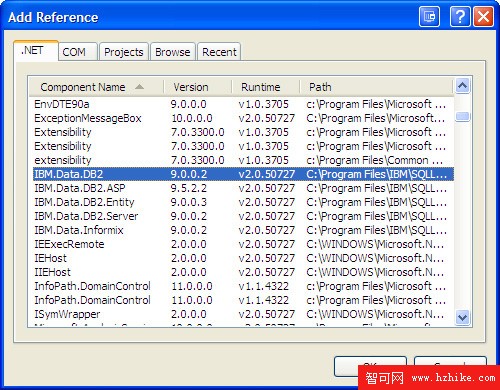
Task: Choose the IBM.Data.DB2.ASP component
Action: point(243,188)
